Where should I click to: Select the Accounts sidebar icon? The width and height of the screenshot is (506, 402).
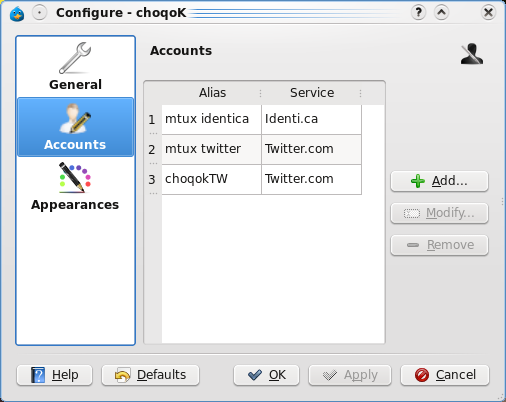click(75, 118)
